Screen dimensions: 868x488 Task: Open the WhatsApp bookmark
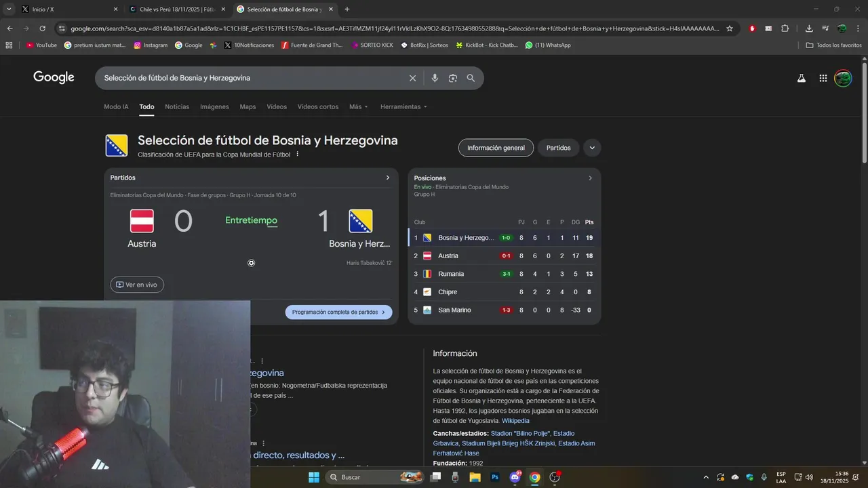coord(548,45)
